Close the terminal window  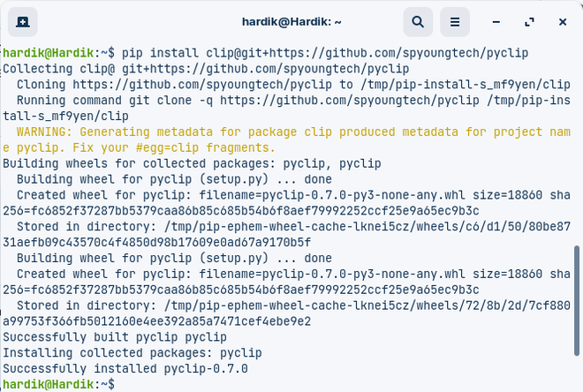(x=563, y=21)
